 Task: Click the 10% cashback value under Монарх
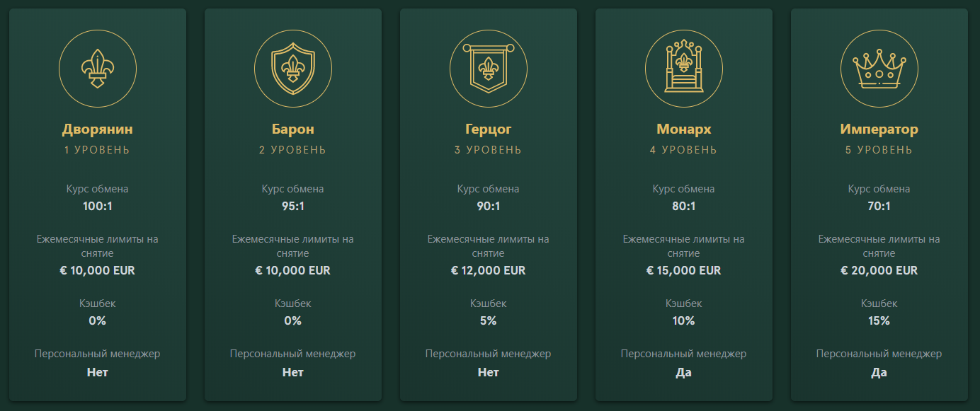pos(684,320)
